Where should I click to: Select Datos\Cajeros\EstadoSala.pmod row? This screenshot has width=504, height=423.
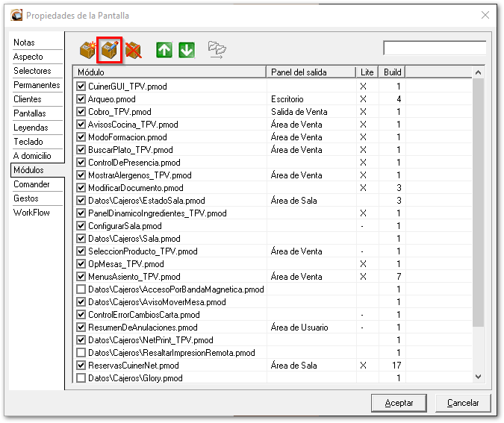pos(273,201)
